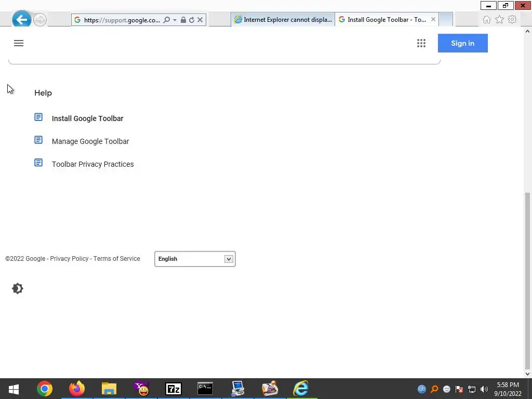Open the volume speaker tray icon
The image size is (532, 399).
click(485, 389)
